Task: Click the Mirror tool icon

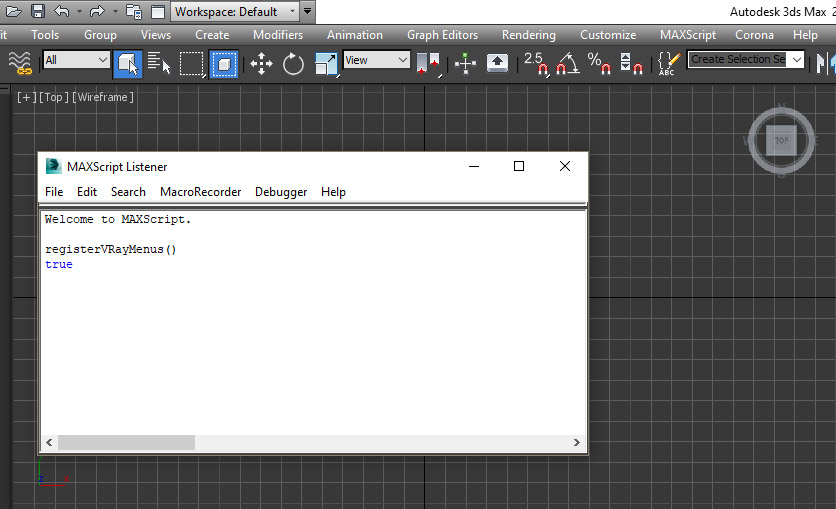Action: (825, 63)
